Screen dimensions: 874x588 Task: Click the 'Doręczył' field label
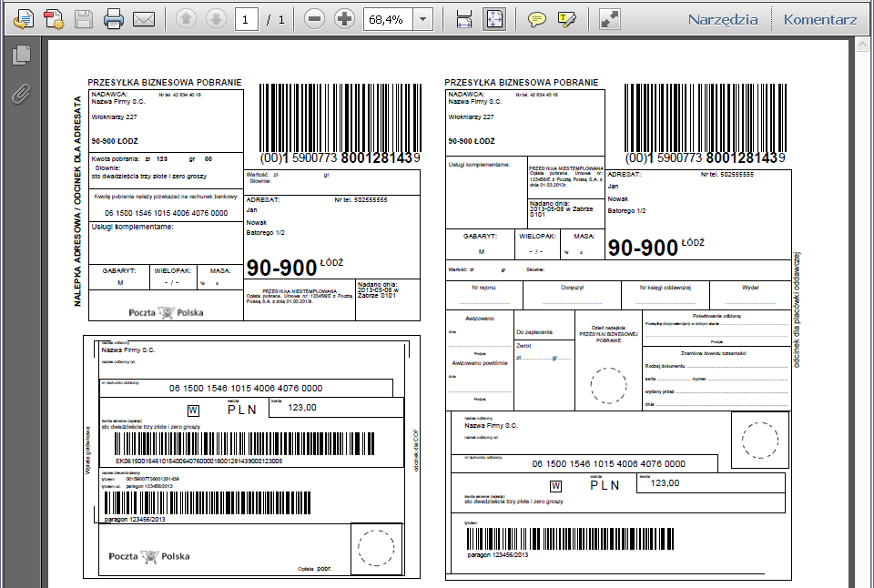(572, 288)
